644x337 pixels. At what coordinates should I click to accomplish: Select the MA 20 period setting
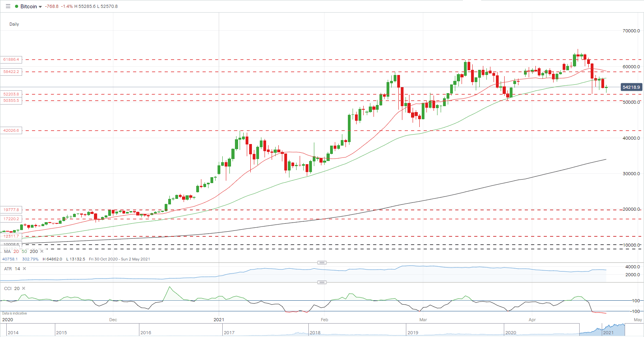click(16, 251)
